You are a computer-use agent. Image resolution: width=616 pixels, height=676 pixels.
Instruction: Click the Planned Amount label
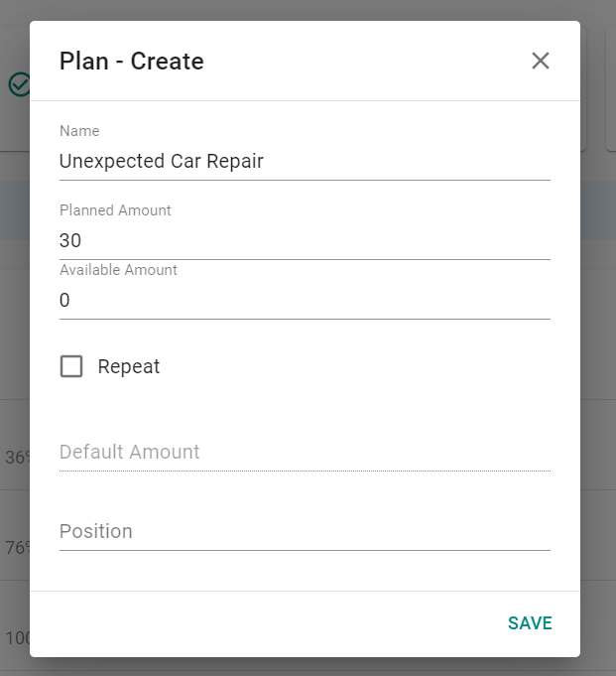pyautogui.click(x=115, y=210)
